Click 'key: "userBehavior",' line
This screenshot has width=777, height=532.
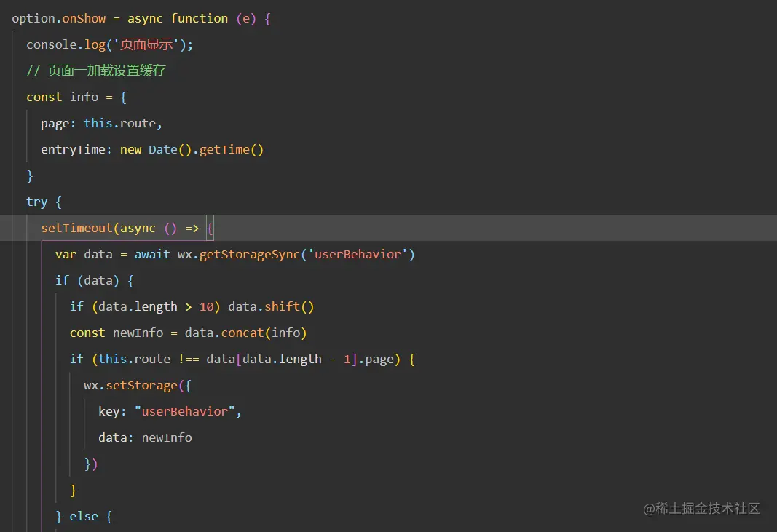tap(170, 412)
